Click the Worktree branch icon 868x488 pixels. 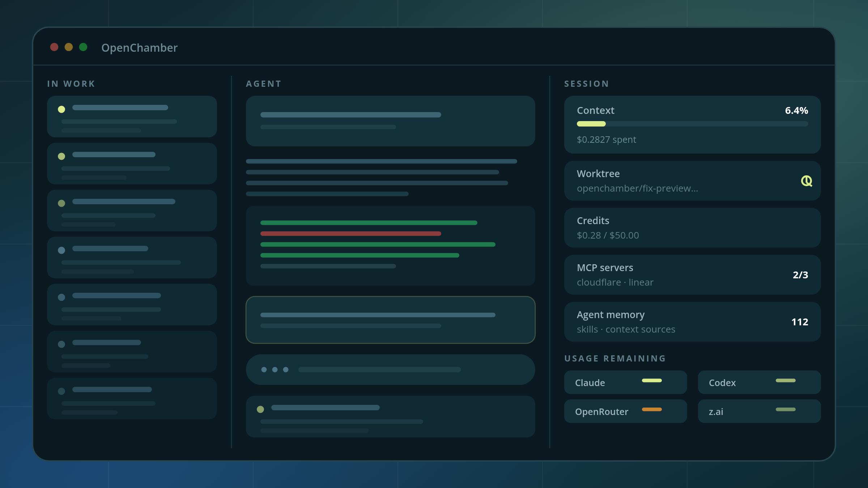[x=807, y=181]
